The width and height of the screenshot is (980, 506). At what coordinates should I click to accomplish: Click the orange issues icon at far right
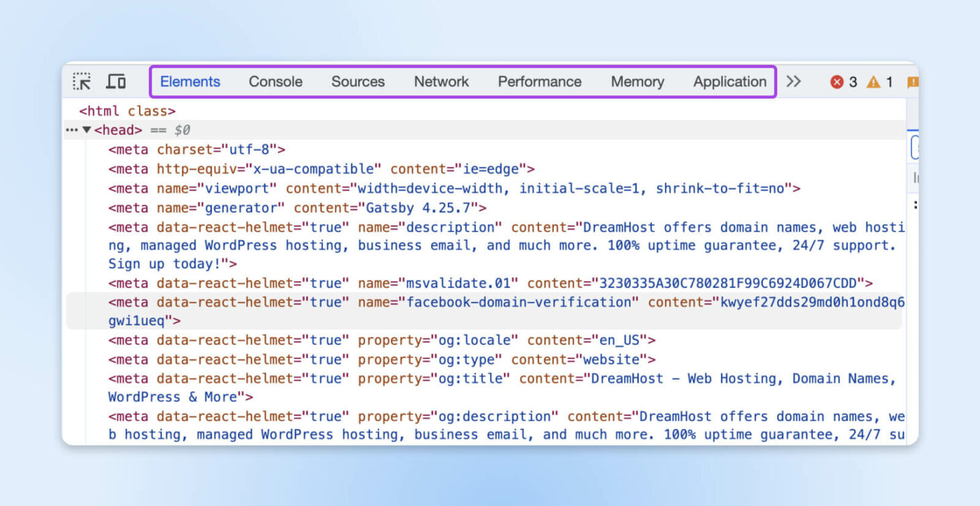click(x=912, y=82)
